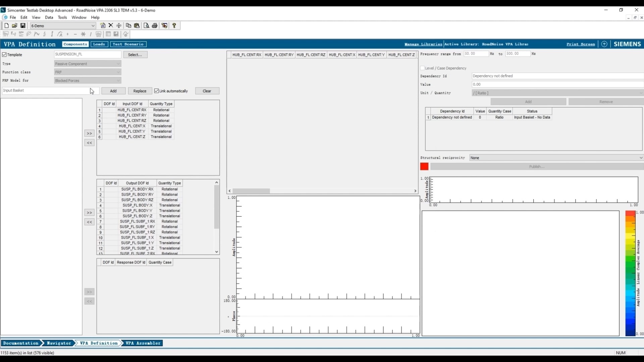Click the Save floppy disk icon
The width and height of the screenshot is (644, 362).
pyautogui.click(x=23, y=25)
